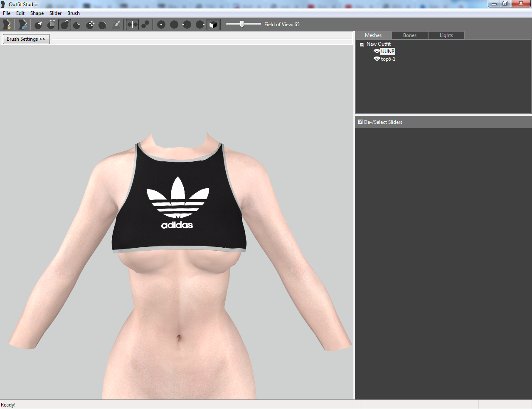Open the File menu
532x409 pixels.
7,13
